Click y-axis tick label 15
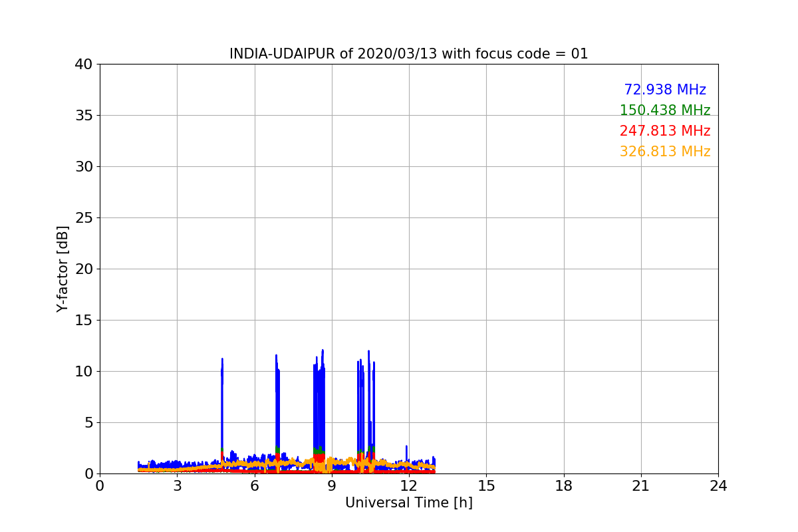The height and width of the screenshot is (532, 798). [x=83, y=321]
